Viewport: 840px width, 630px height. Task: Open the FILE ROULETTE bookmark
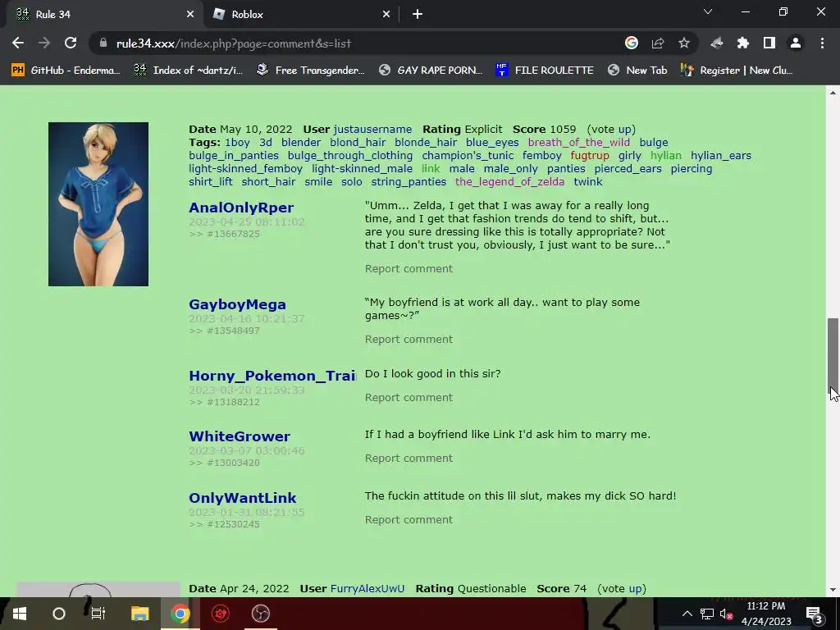click(x=545, y=71)
